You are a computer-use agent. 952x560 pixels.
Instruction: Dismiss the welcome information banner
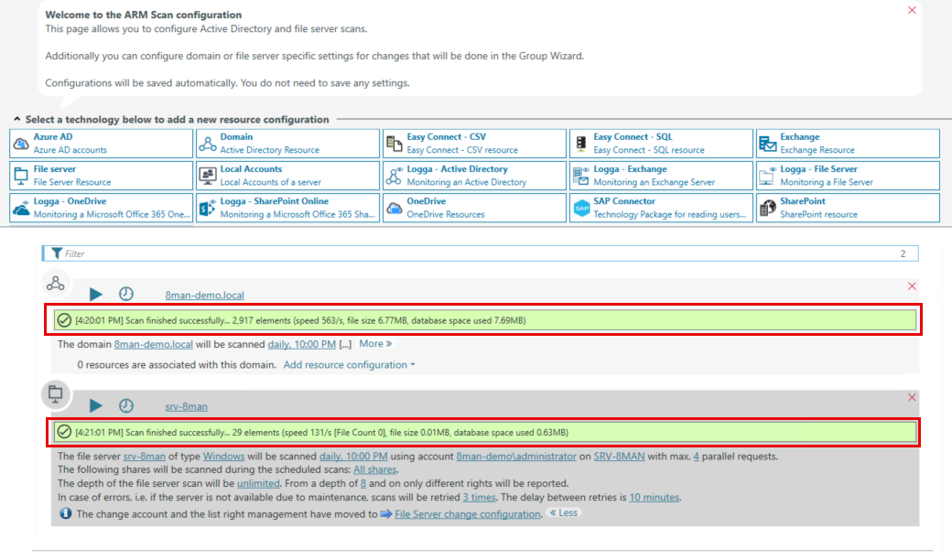coord(912,10)
